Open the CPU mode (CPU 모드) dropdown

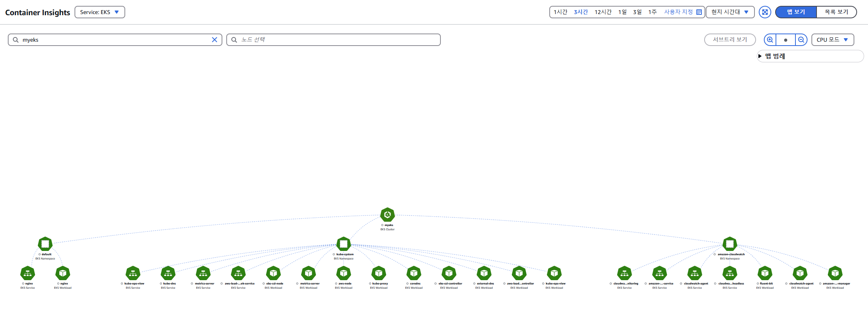[x=833, y=40]
